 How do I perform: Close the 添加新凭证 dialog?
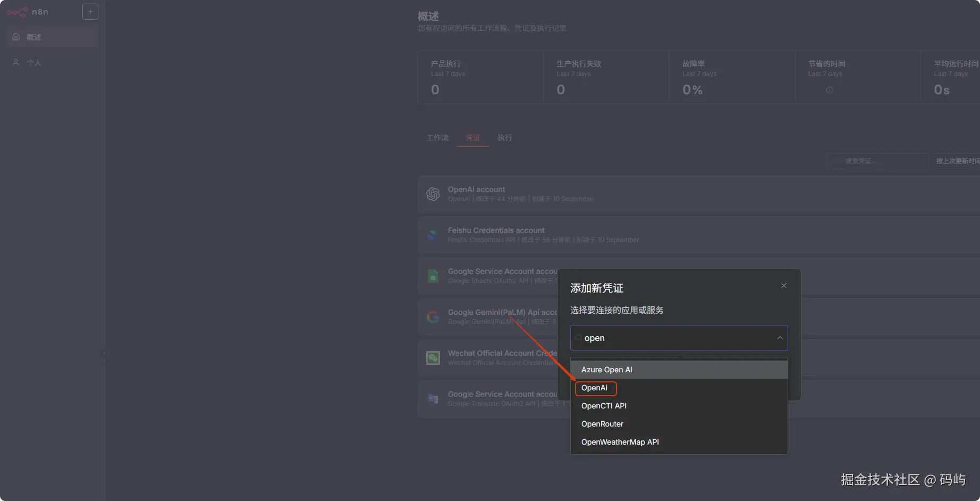784,286
